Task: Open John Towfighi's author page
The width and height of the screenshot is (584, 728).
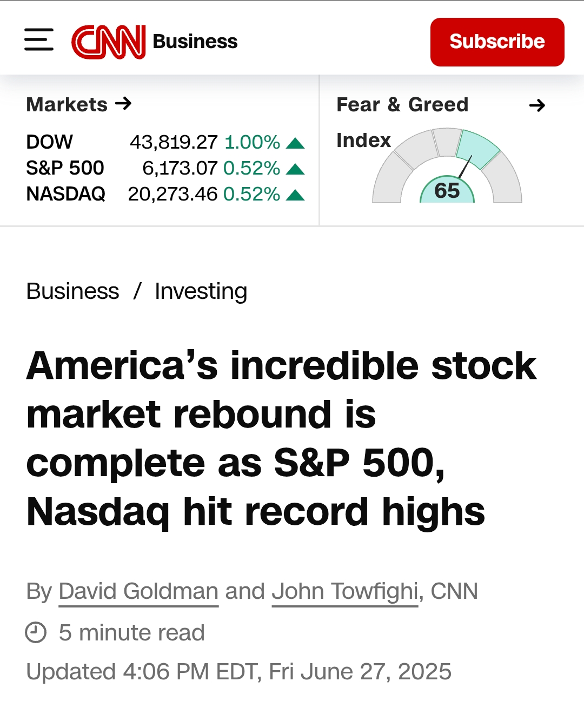Action: click(x=345, y=591)
